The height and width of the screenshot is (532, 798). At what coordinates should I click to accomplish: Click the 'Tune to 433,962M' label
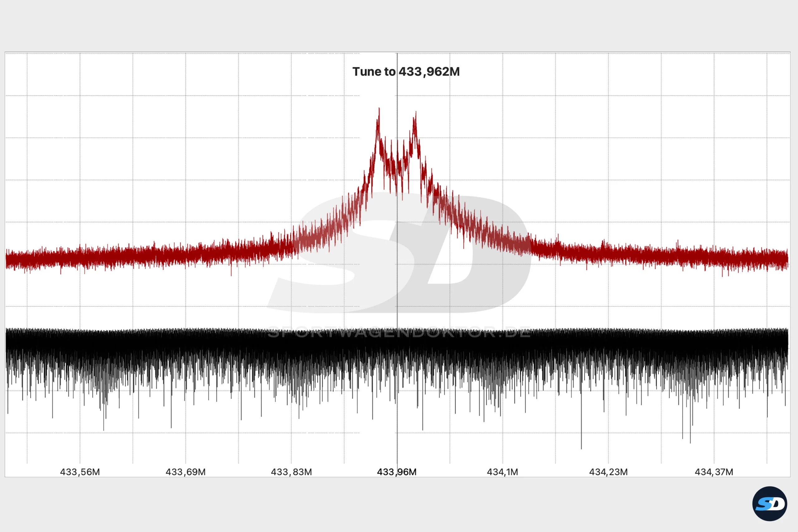coord(406,72)
